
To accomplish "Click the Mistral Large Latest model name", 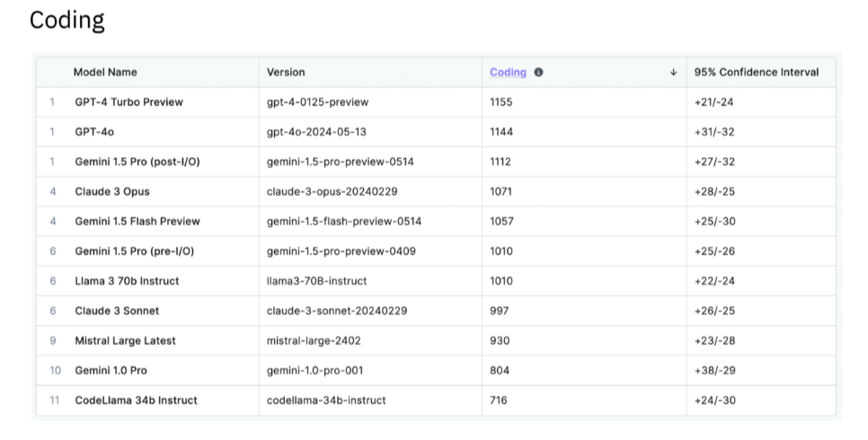I will 125,341.
